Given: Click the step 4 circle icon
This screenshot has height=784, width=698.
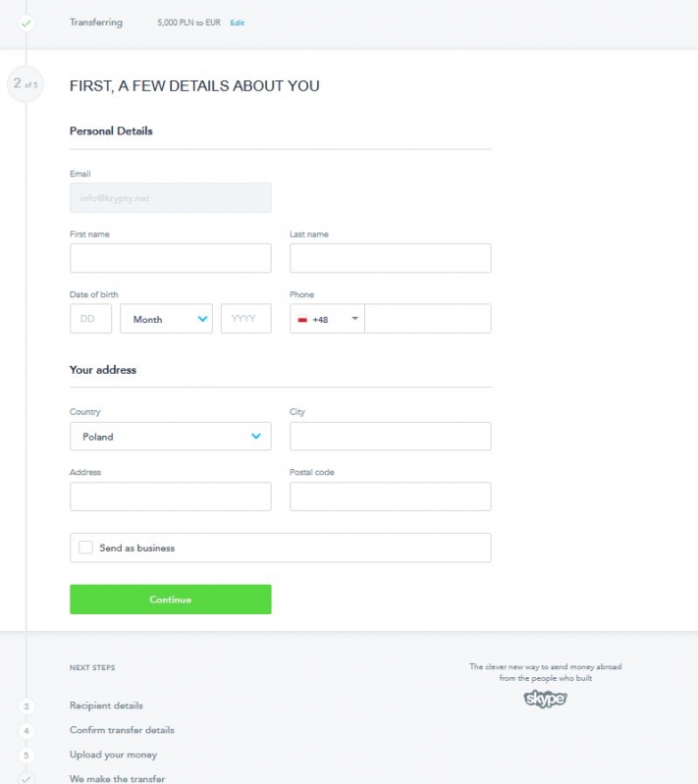Looking at the screenshot, I should point(27,731).
